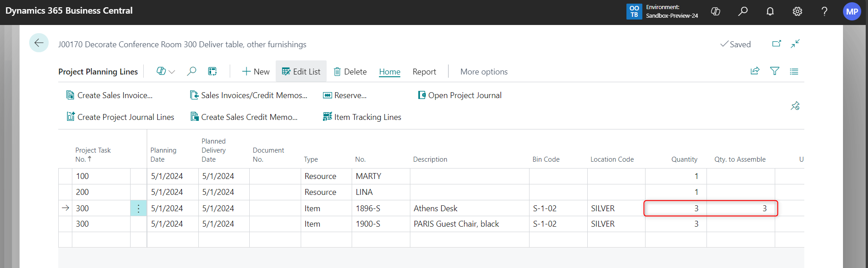Sort by Project Task No. column header
This screenshot has height=268, width=868.
click(x=93, y=154)
